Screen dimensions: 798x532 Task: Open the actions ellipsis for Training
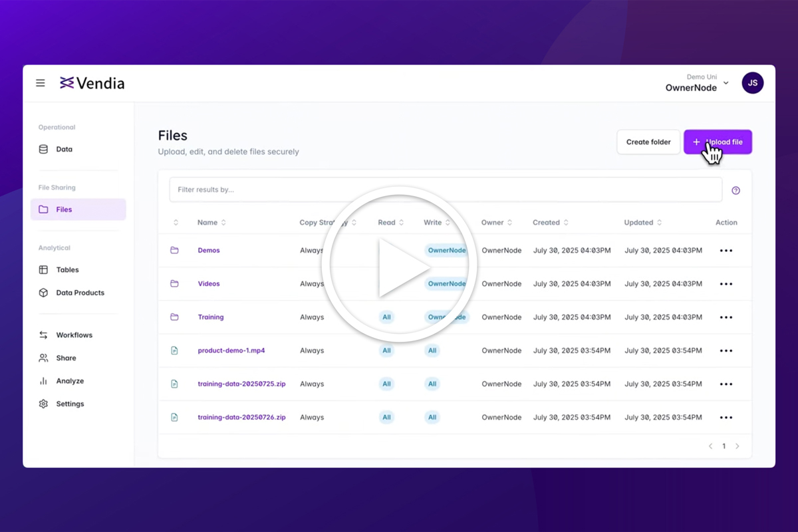[726, 317]
